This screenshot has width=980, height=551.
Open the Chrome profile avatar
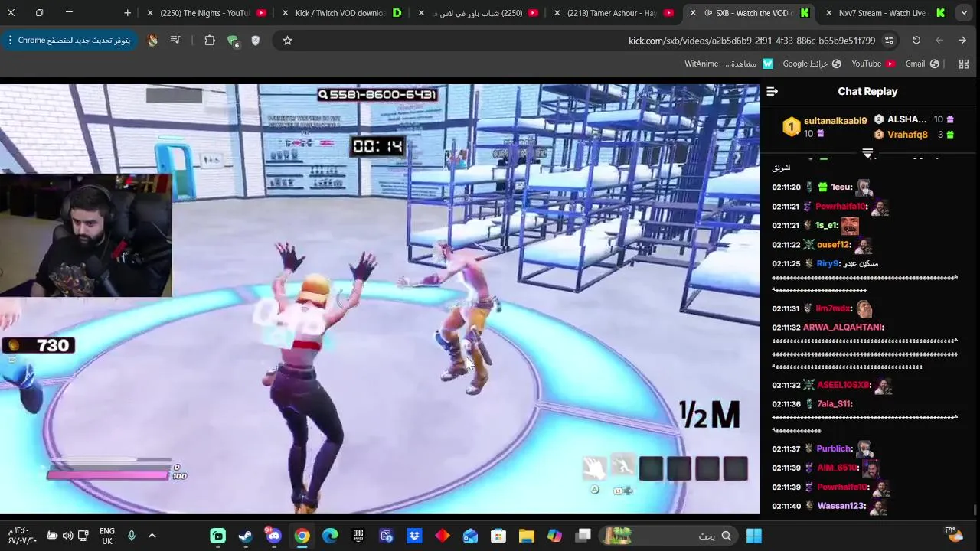click(152, 41)
